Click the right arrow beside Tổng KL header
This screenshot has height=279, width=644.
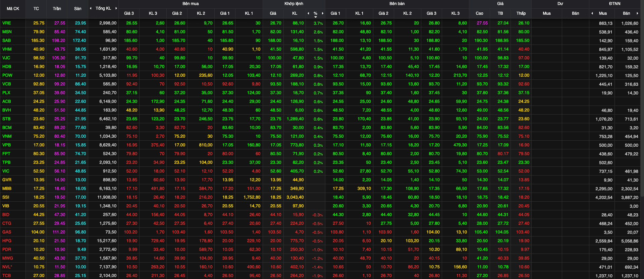tap(116, 8)
